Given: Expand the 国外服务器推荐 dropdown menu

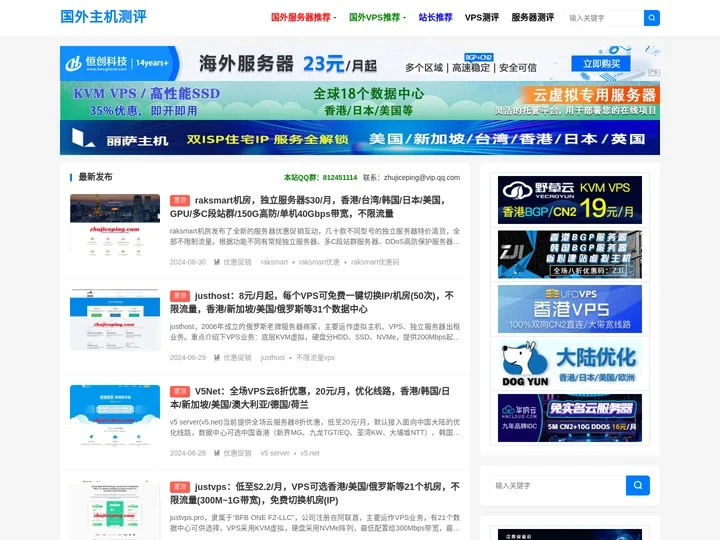Looking at the screenshot, I should pyautogui.click(x=303, y=17).
